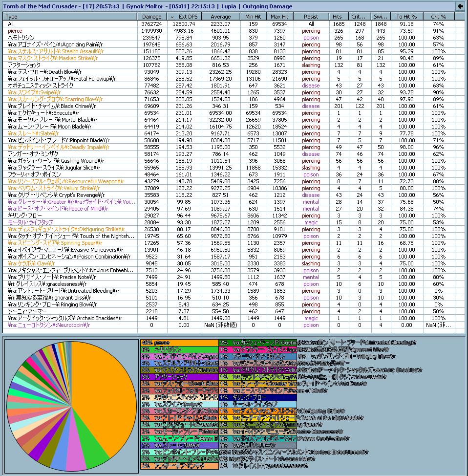The height and width of the screenshot is (476, 468).
Task: Select the Neurotoxin row
Action: point(234,325)
